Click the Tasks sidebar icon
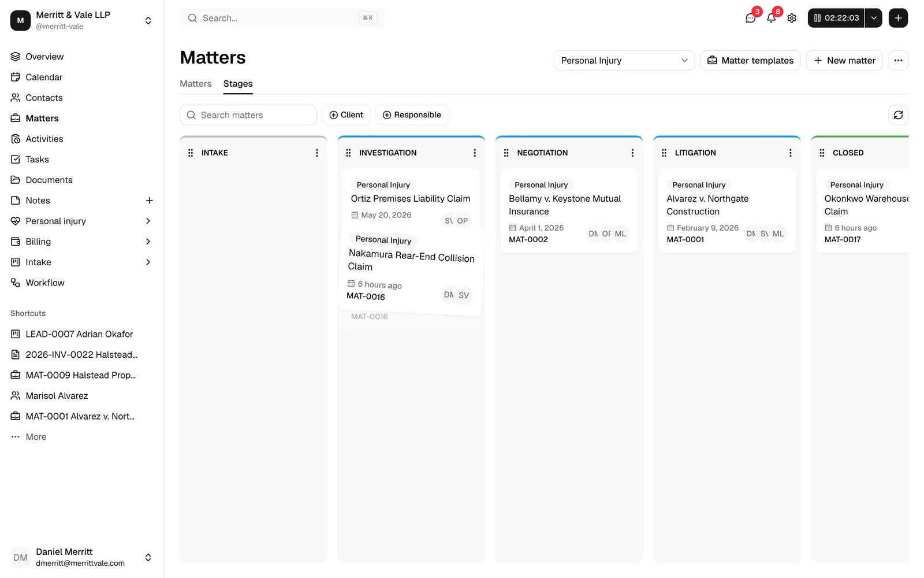The height and width of the screenshot is (578, 924). click(x=16, y=160)
